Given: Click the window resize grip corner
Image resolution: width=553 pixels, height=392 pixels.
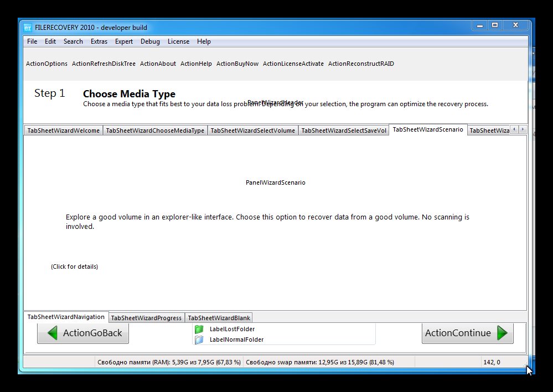Looking at the screenshot, I should point(524,365).
